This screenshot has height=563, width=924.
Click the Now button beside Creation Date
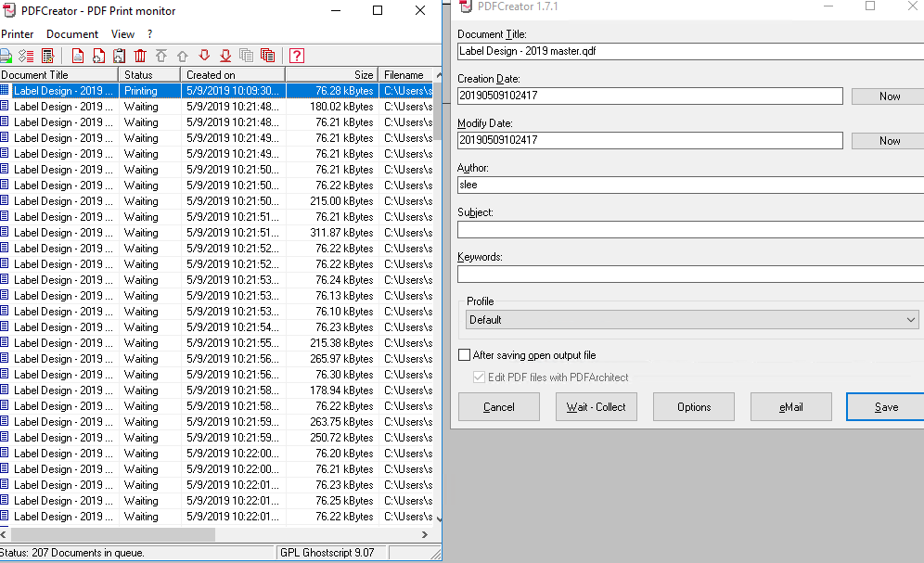(x=889, y=96)
